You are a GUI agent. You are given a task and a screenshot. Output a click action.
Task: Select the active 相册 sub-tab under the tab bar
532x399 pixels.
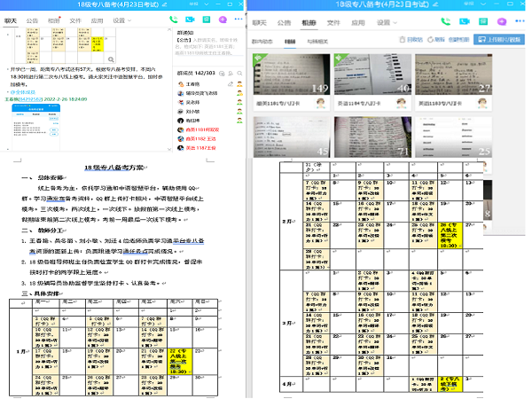click(x=290, y=42)
